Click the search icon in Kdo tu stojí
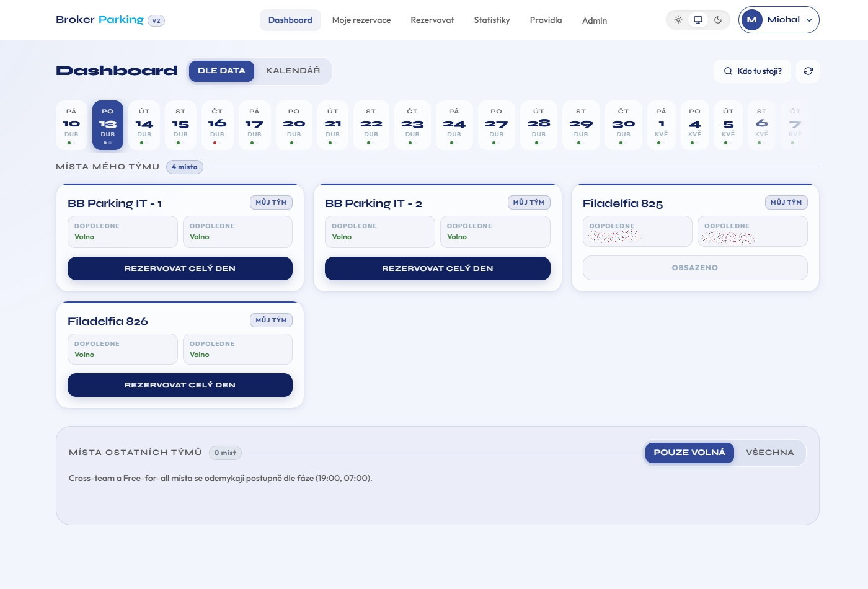The height and width of the screenshot is (589, 868). (x=728, y=71)
